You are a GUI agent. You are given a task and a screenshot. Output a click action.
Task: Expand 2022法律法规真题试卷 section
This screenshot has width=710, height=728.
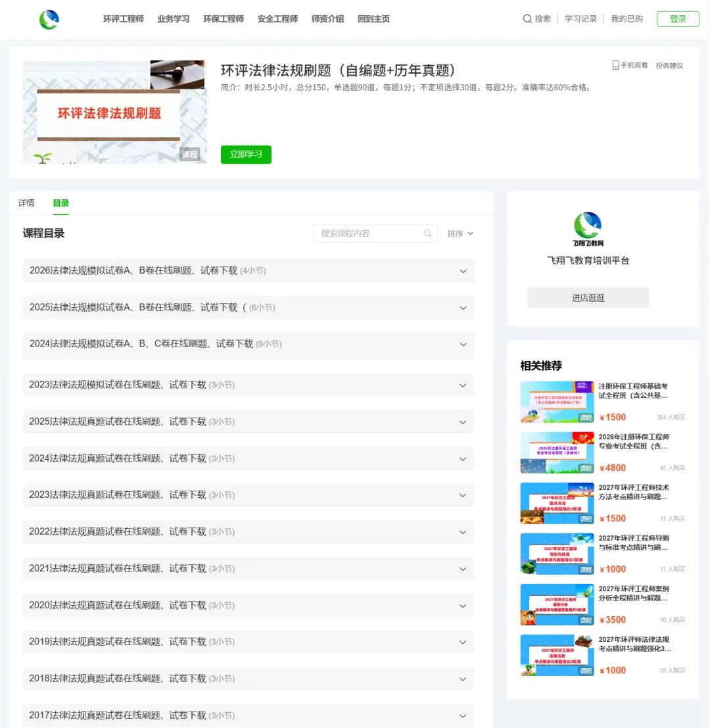(248, 531)
